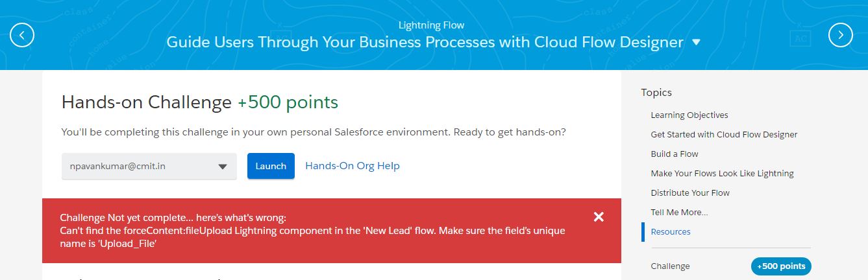The height and width of the screenshot is (280, 868).
Task: Click the Hands-on Challenge heading
Action: (x=146, y=102)
